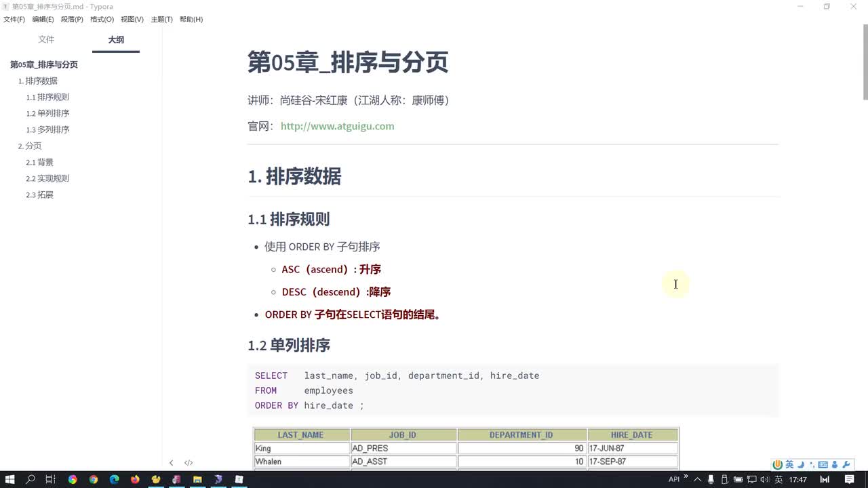Click inside the SQL code block's ORDER BY line
Image resolution: width=868 pixels, height=488 pixels.
(309, 405)
